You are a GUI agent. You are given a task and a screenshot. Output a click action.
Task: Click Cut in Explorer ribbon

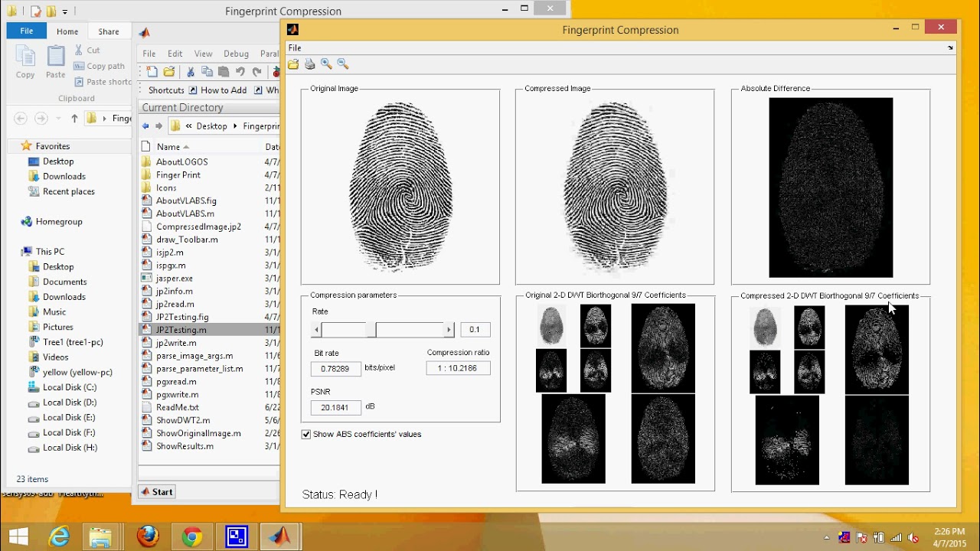click(87, 50)
